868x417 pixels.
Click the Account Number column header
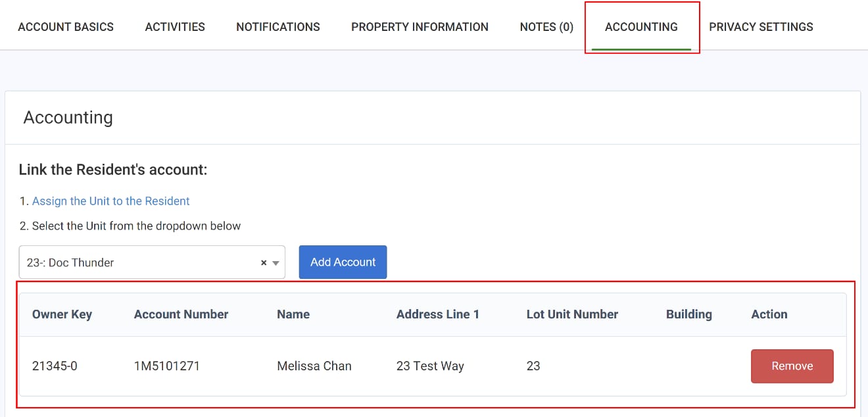tap(181, 314)
